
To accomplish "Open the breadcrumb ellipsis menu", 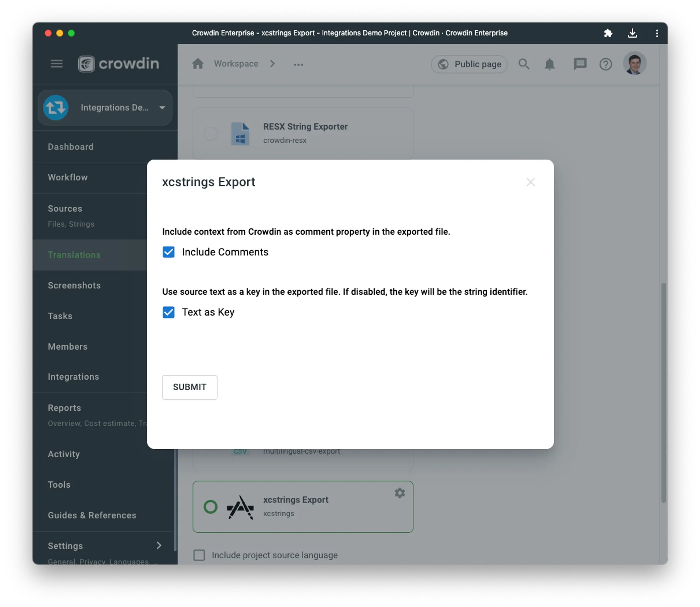I will click(298, 64).
